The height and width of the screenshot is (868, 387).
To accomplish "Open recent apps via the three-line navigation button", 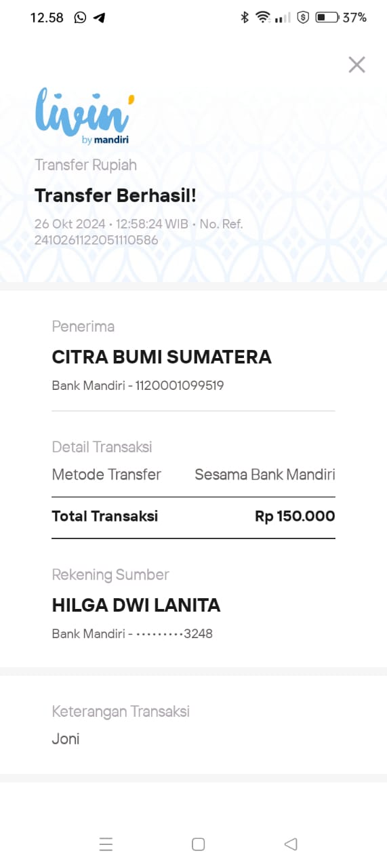I will pyautogui.click(x=106, y=844).
